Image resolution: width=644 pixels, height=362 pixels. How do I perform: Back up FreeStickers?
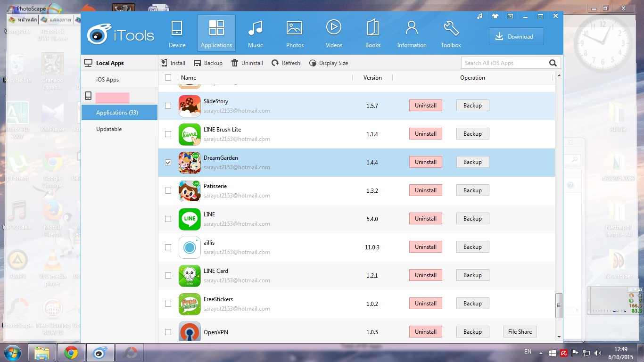[472, 304]
